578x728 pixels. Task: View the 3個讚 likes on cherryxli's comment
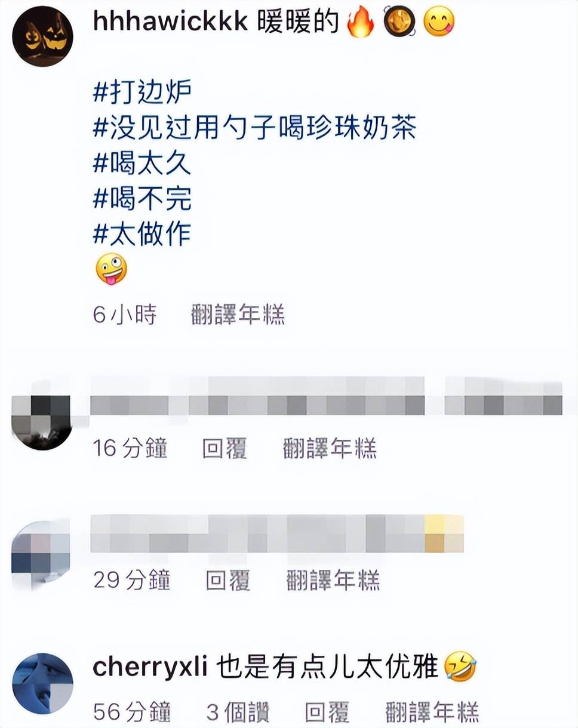tap(238, 712)
